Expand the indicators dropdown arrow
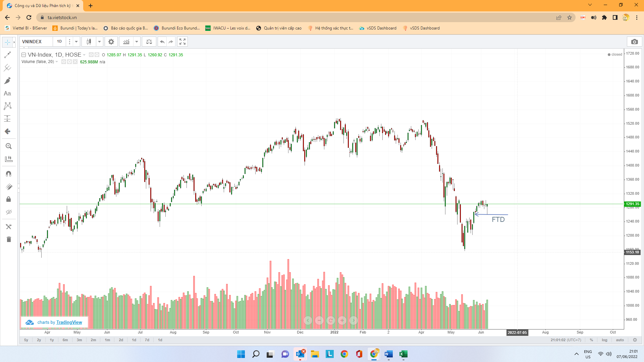This screenshot has width=644, height=362. (x=137, y=42)
